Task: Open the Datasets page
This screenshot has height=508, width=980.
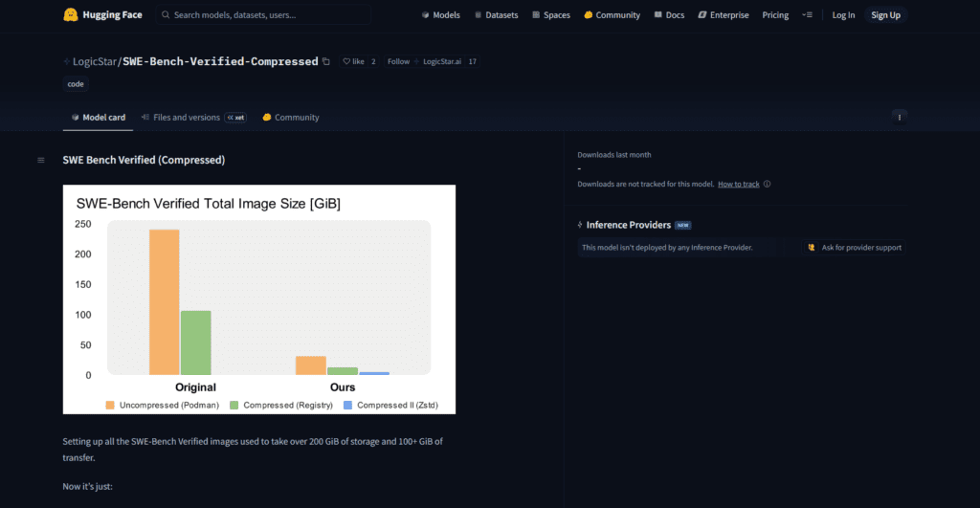Action: coord(497,15)
